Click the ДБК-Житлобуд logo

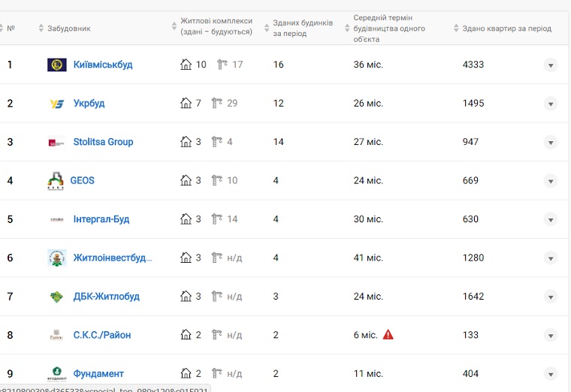pyautogui.click(x=56, y=297)
